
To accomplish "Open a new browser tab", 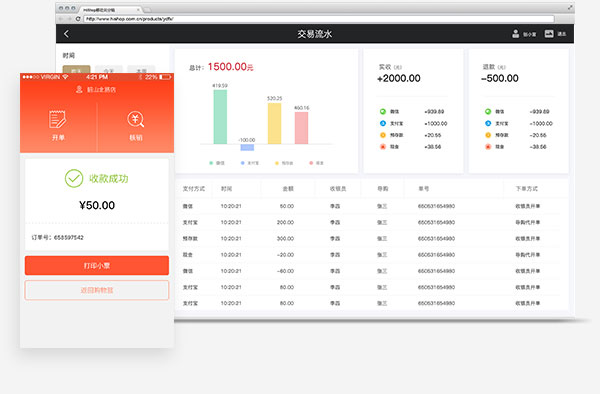I will tap(147, 10).
